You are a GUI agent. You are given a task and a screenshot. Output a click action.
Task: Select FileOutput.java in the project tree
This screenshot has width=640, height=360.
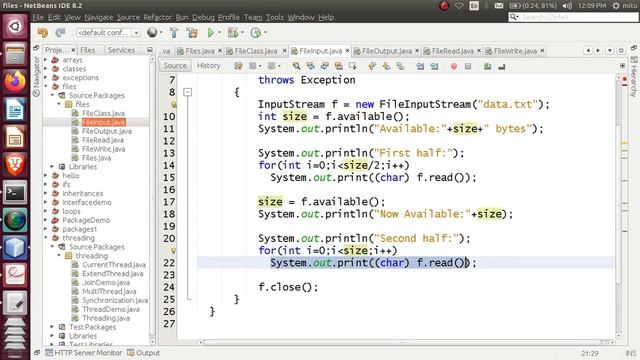(107, 131)
